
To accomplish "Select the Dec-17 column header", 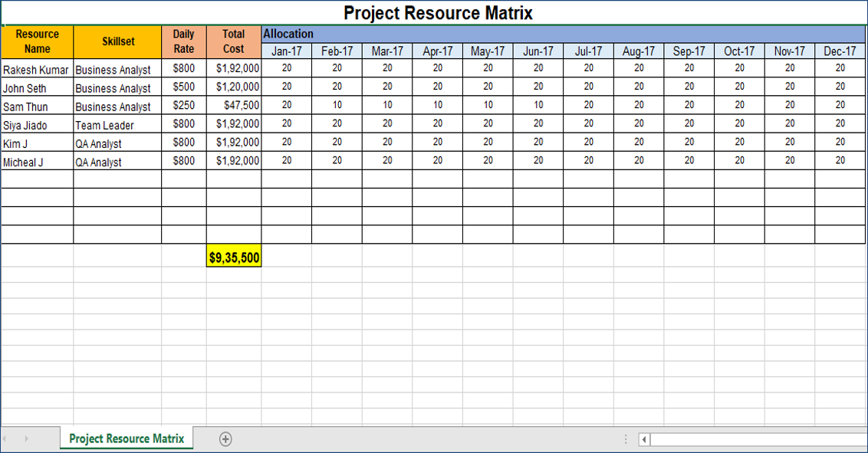I will tap(840, 51).
